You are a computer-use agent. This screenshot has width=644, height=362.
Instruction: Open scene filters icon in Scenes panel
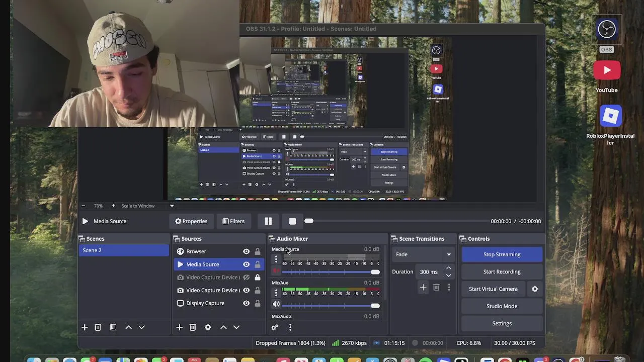113,327
